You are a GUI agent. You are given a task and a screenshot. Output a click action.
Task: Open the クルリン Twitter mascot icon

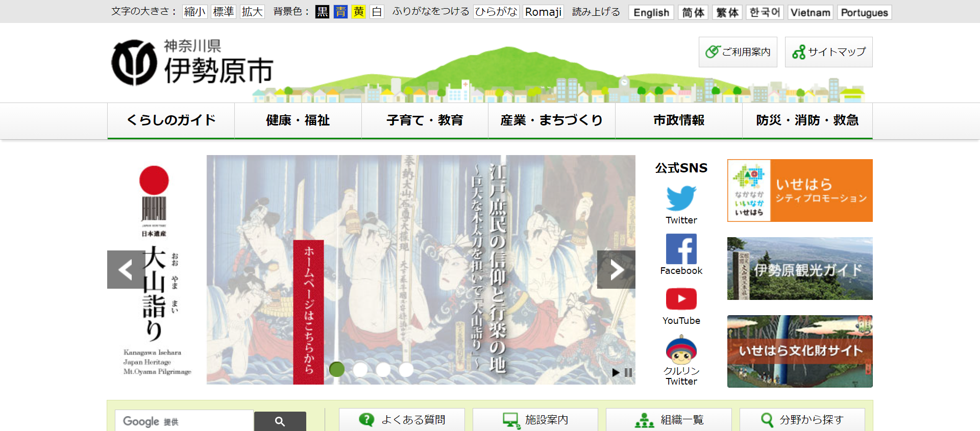click(681, 350)
